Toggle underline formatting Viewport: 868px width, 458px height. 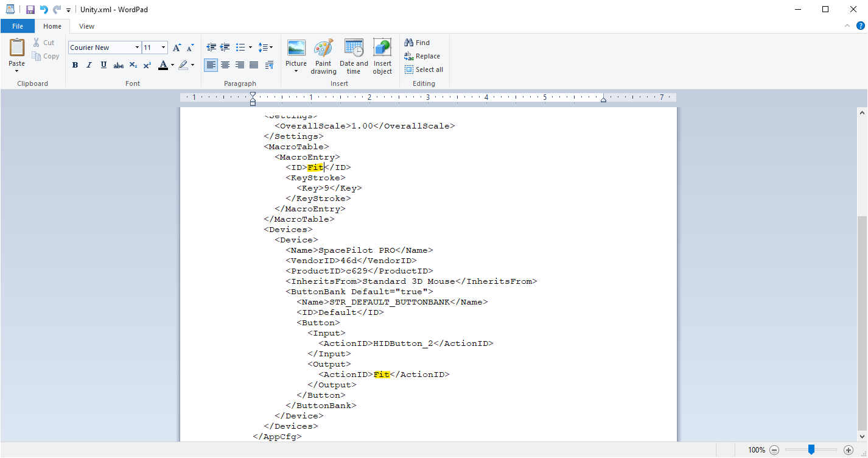(103, 65)
